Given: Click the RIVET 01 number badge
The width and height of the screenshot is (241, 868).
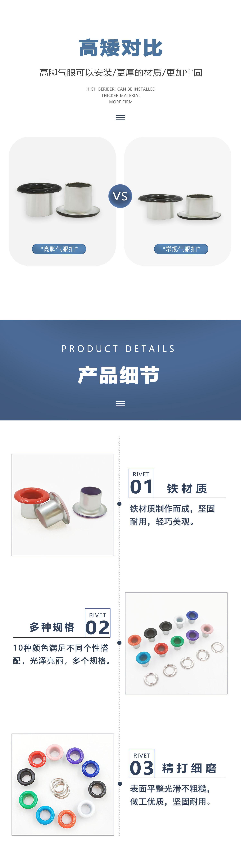Looking at the screenshot, I should click(141, 483).
